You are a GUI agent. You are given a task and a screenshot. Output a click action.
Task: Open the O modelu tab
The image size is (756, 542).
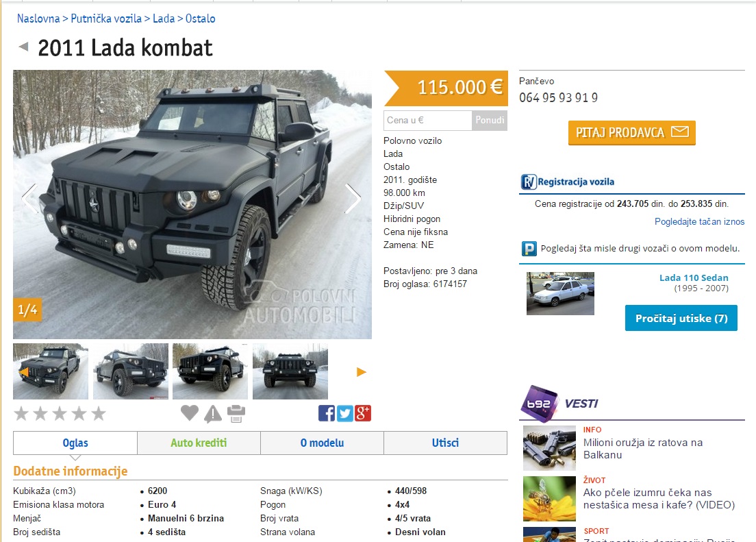pos(322,443)
